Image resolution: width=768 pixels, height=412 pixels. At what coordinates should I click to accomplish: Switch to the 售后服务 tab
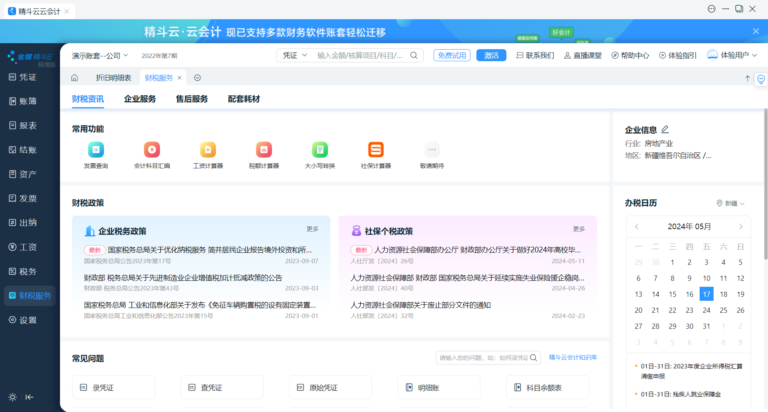coord(192,99)
